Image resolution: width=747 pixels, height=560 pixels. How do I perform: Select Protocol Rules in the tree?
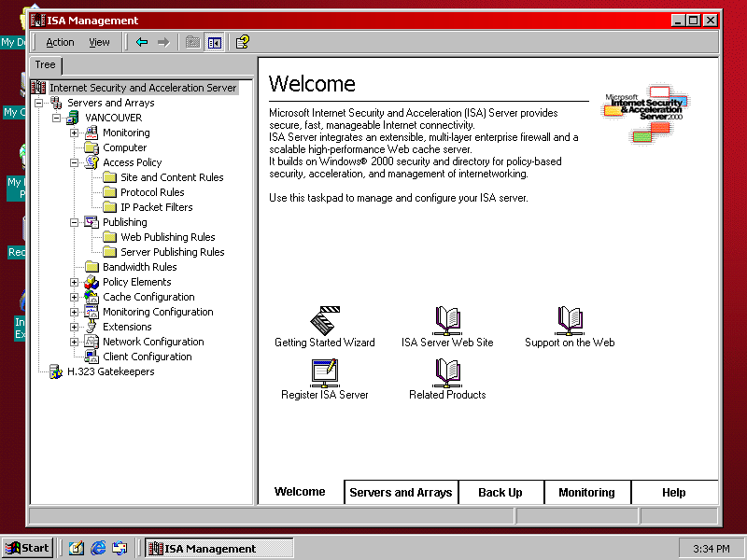(x=152, y=192)
